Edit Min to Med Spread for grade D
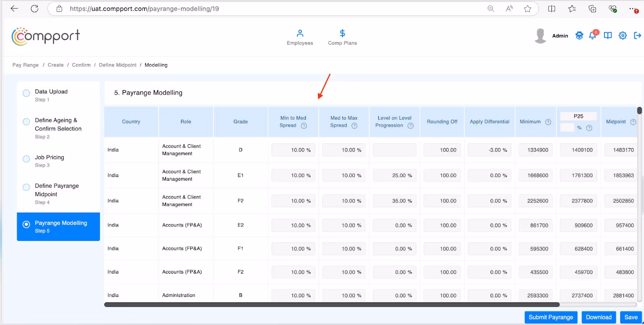This screenshot has height=325, width=644. pos(293,150)
